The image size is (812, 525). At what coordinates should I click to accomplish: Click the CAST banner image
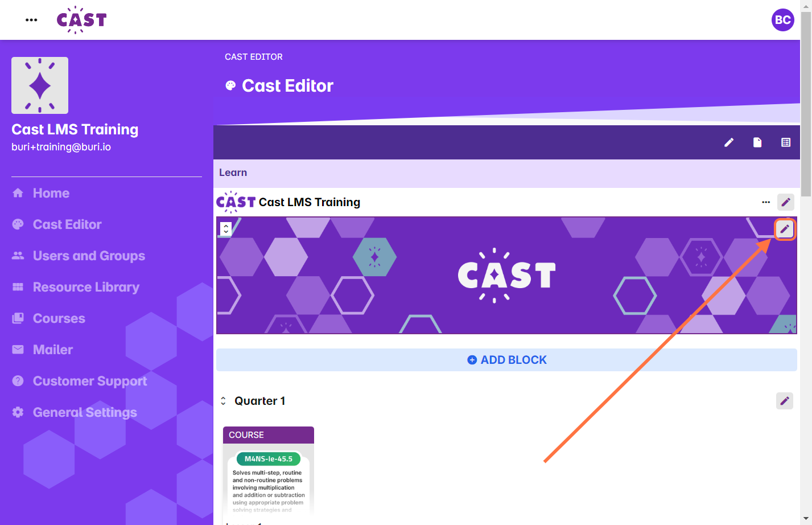[506, 275]
